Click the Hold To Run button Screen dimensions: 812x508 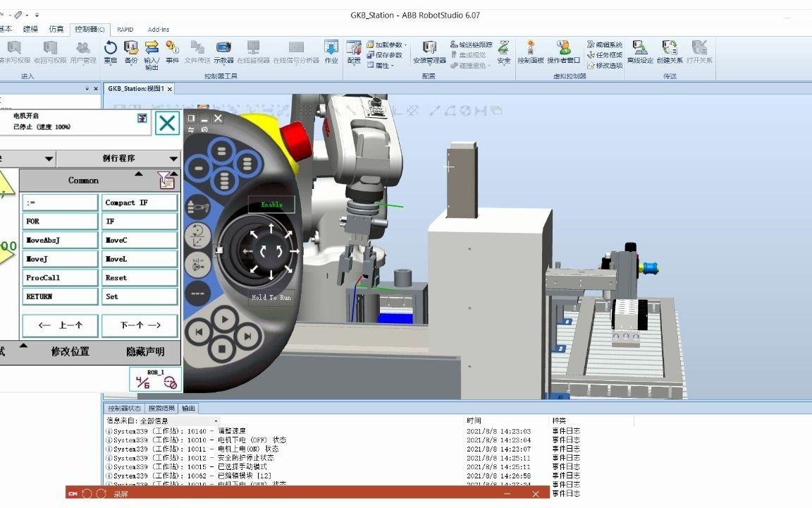pos(271,297)
